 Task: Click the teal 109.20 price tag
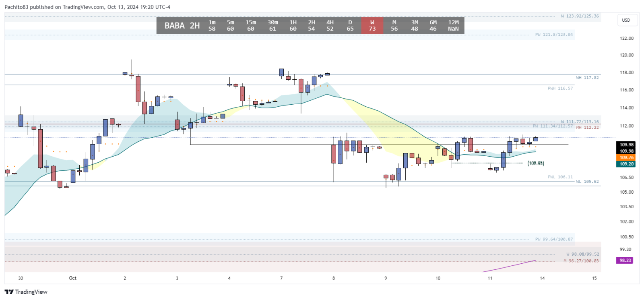pos(626,164)
